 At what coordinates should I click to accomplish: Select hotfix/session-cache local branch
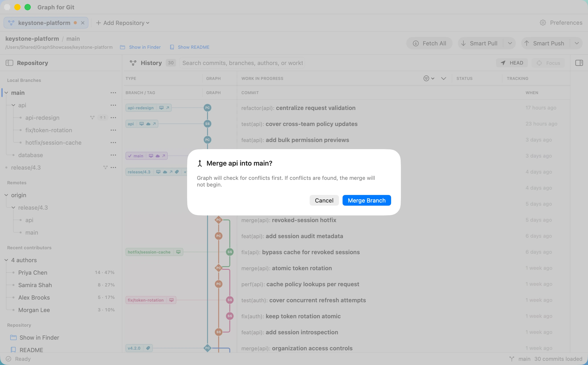click(53, 143)
